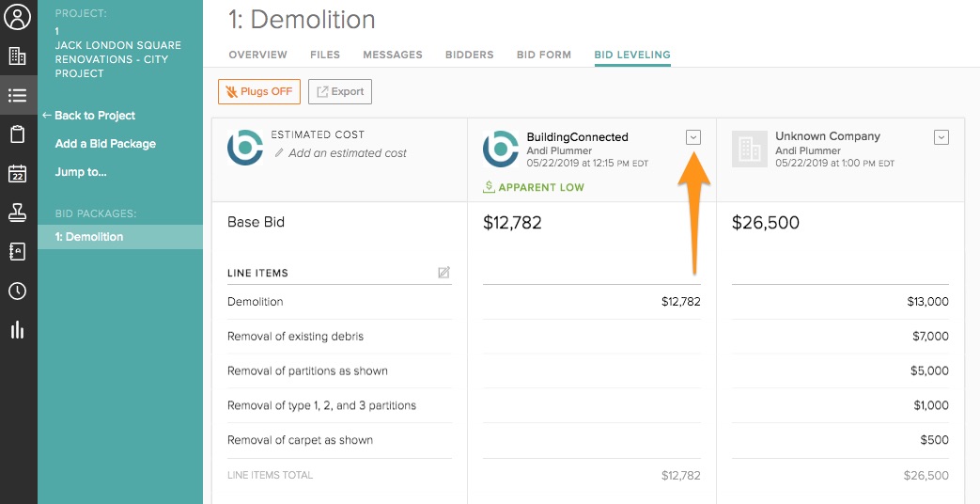This screenshot has width=980, height=504.
Task: Toggle the Plugs OFF button
Action: coord(259,91)
